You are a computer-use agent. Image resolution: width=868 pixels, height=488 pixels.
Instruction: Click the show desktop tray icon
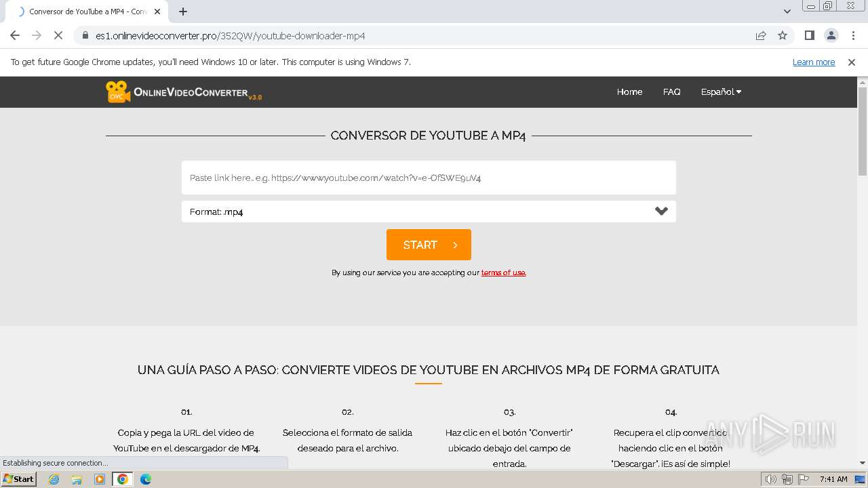click(x=860, y=479)
